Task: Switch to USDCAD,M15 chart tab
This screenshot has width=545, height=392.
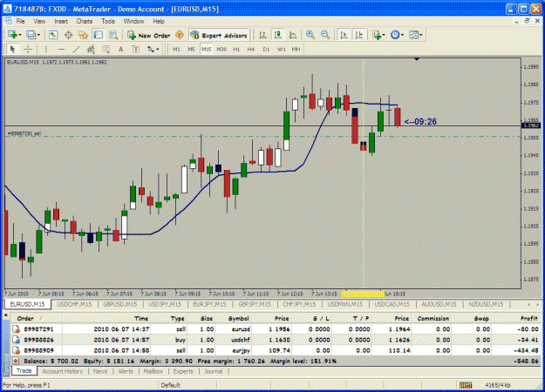Action: 392,304
